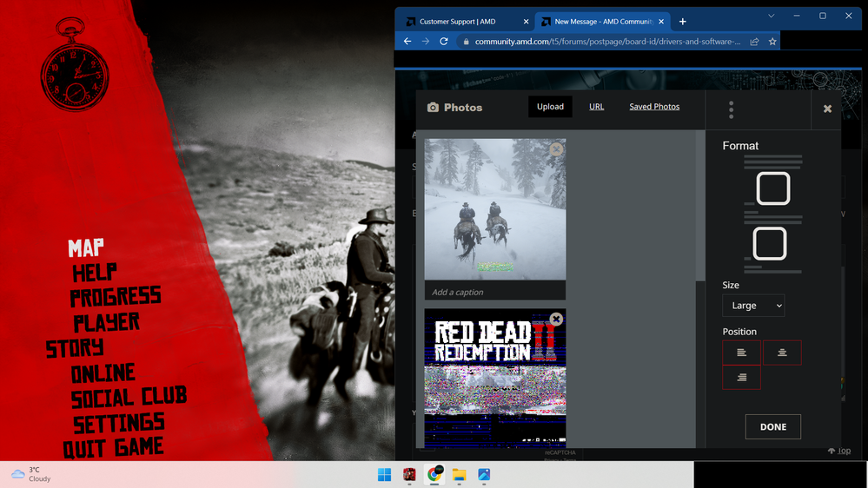Reload the AMD Community page
This screenshot has width=868, height=488.
443,42
